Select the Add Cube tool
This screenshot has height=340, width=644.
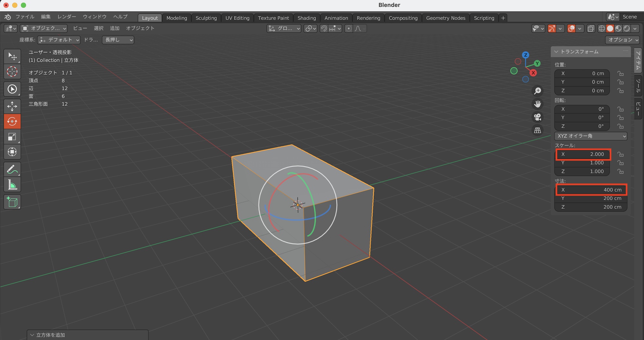point(12,202)
